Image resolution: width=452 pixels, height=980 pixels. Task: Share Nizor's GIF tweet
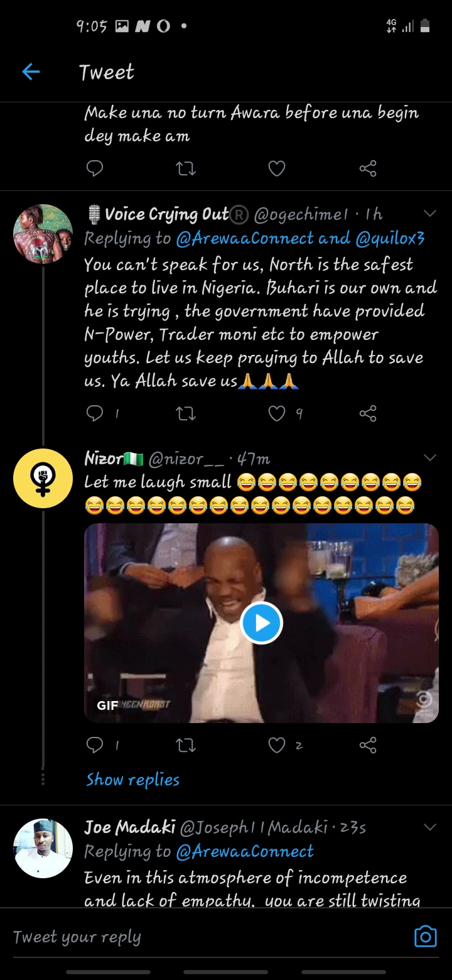[368, 745]
